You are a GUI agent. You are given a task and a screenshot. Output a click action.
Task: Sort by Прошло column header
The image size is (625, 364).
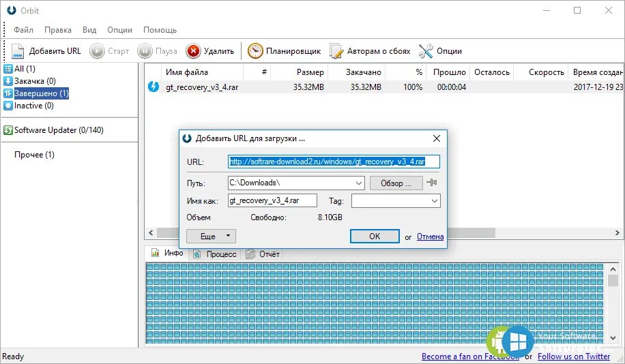pyautogui.click(x=449, y=72)
